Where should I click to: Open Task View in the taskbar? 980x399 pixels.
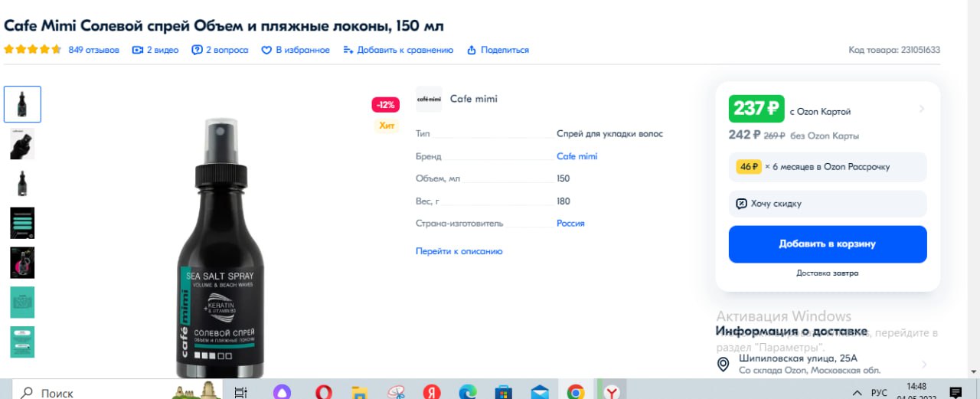[240, 392]
